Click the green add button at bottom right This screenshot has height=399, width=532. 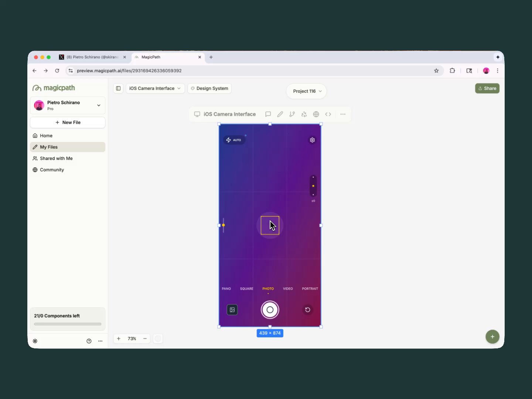[x=492, y=337]
